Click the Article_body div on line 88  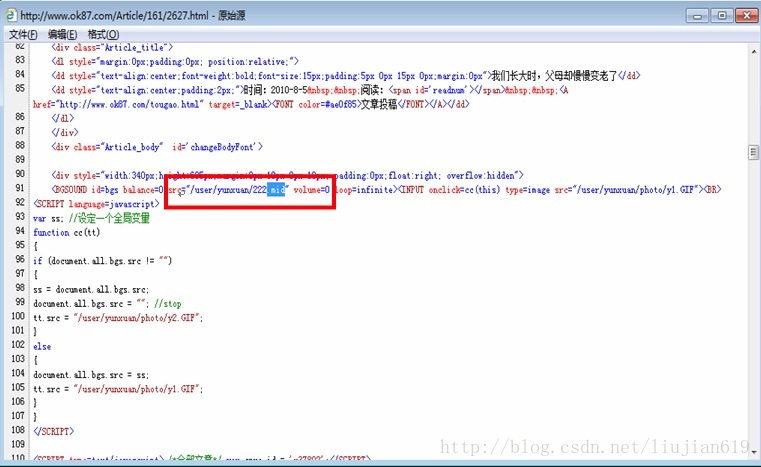tap(157, 147)
